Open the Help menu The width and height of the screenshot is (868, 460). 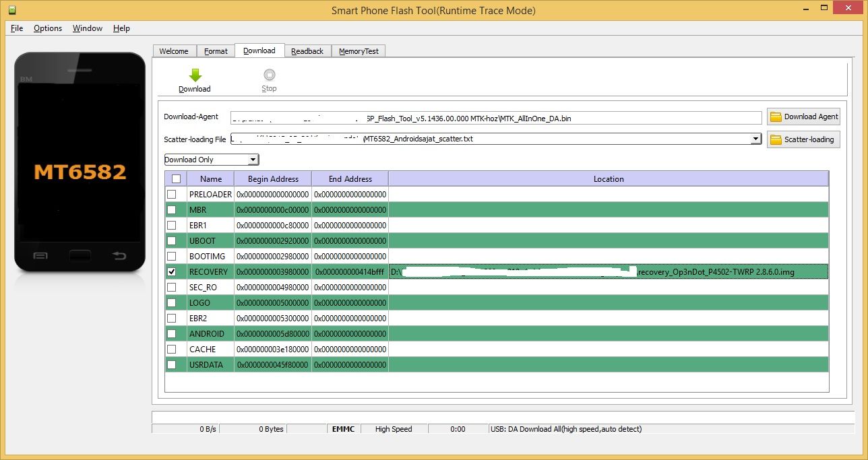(x=121, y=28)
